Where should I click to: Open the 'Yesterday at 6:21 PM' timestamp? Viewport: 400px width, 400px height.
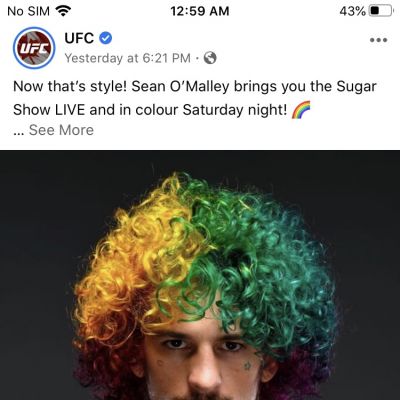(x=127, y=58)
